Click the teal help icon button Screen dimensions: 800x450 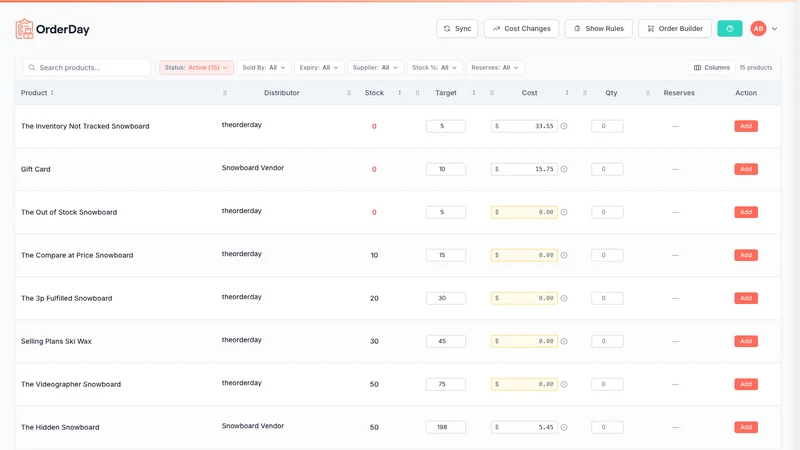tap(730, 29)
